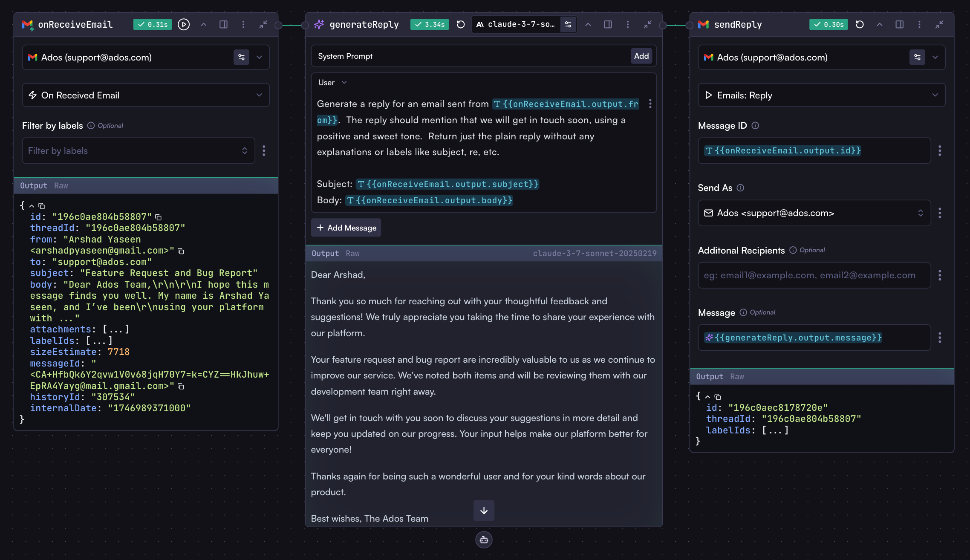Viewport: 970px width, 560px height.
Task: Click the debug icon at bottom center
Action: (484, 540)
